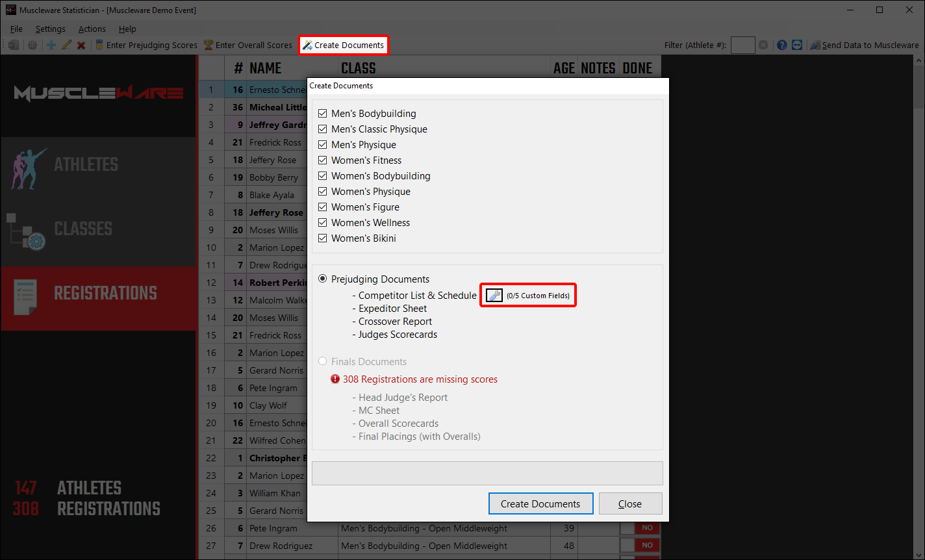
Task: Click Send Data to Muscleware
Action: coord(865,45)
